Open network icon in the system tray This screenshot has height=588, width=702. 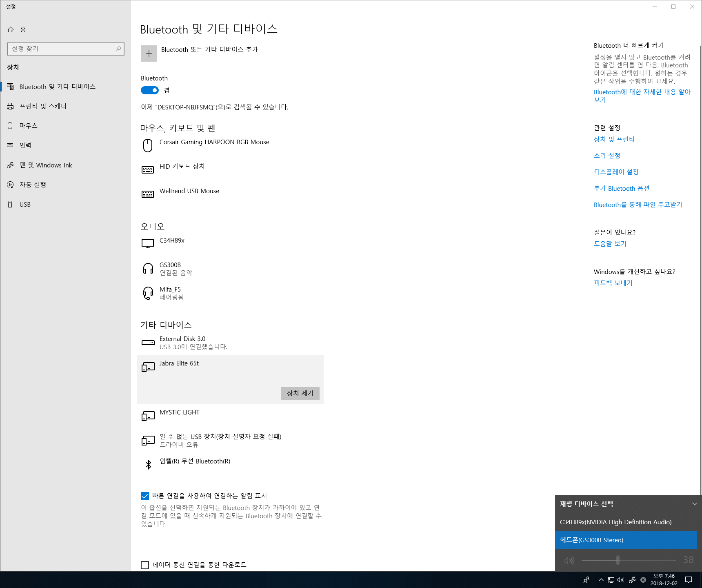611,580
